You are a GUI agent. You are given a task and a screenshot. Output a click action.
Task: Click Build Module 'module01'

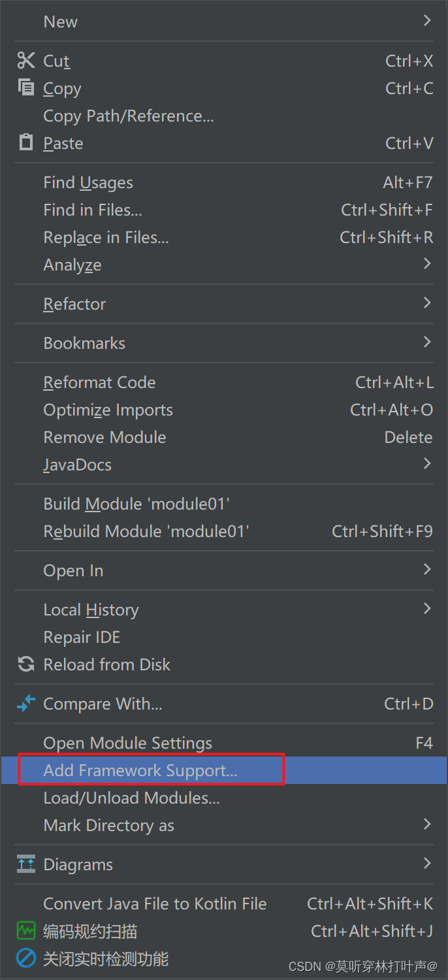point(136,504)
